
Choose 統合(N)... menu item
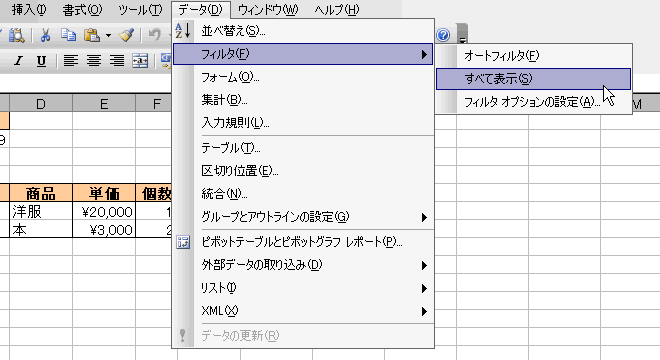pos(303,194)
